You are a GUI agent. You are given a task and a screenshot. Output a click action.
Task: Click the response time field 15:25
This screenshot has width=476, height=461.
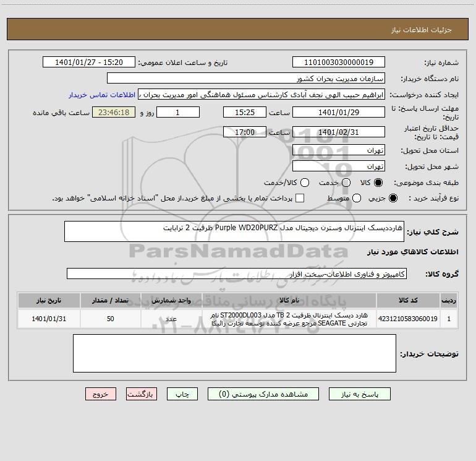[x=245, y=112]
